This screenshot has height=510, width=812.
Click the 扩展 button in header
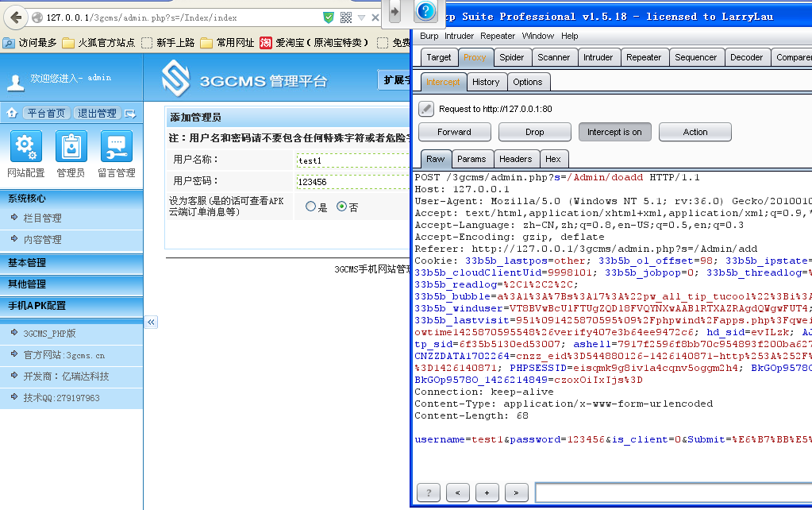pos(394,79)
